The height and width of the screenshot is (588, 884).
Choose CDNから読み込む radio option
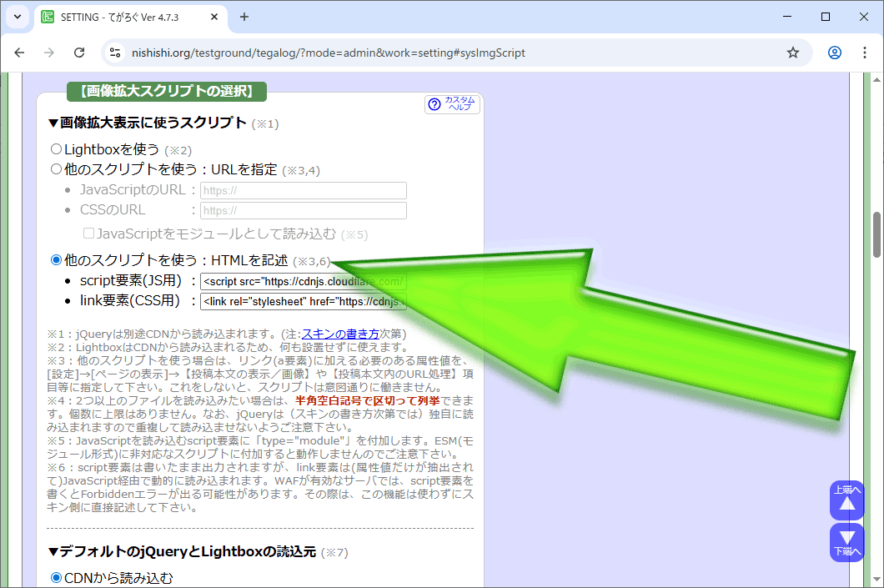coord(57,577)
